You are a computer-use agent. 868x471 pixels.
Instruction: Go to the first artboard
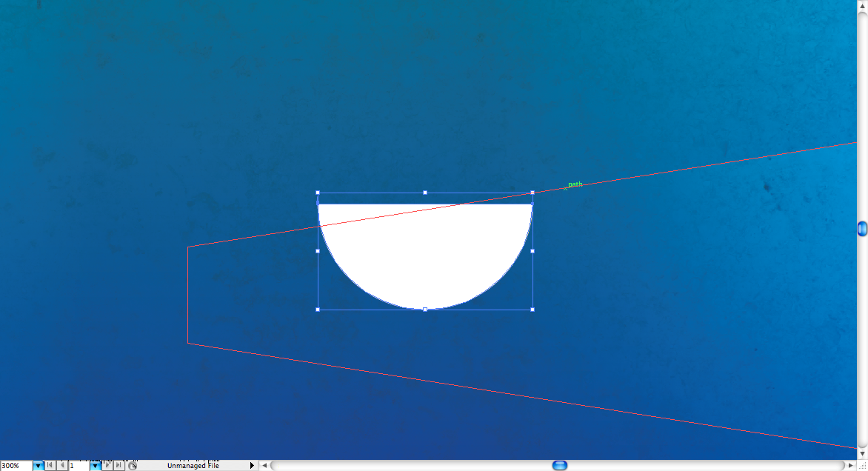pos(50,466)
